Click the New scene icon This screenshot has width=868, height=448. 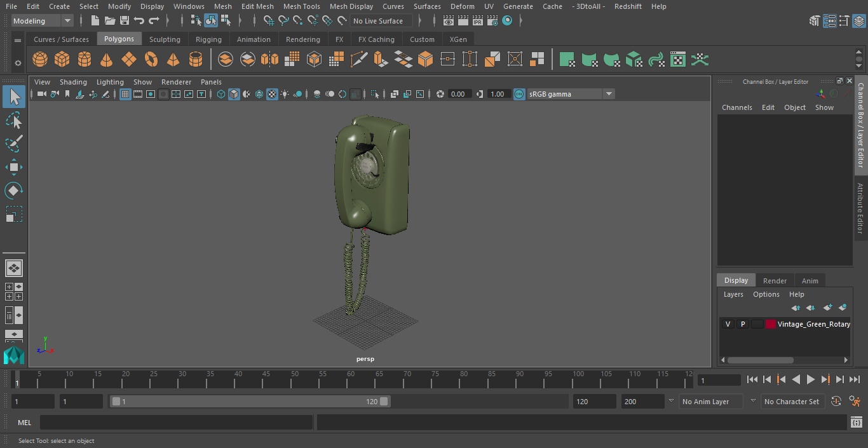[x=95, y=21]
